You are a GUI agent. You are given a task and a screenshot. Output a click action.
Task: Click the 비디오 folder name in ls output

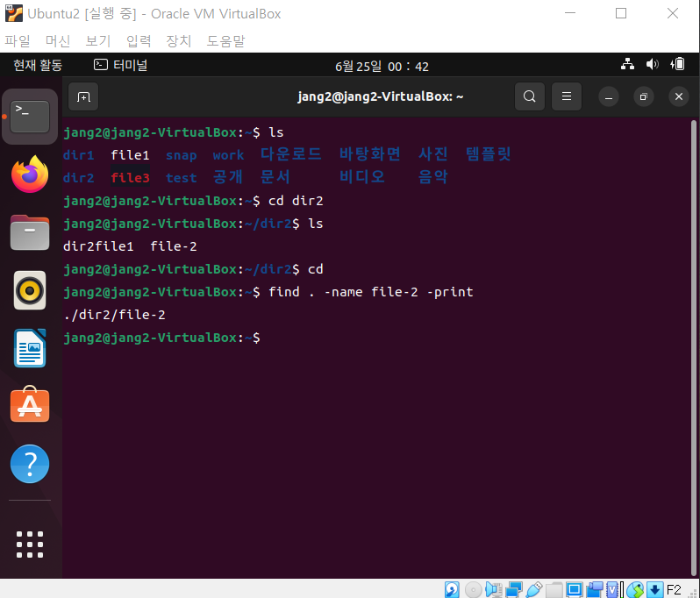pos(362,177)
